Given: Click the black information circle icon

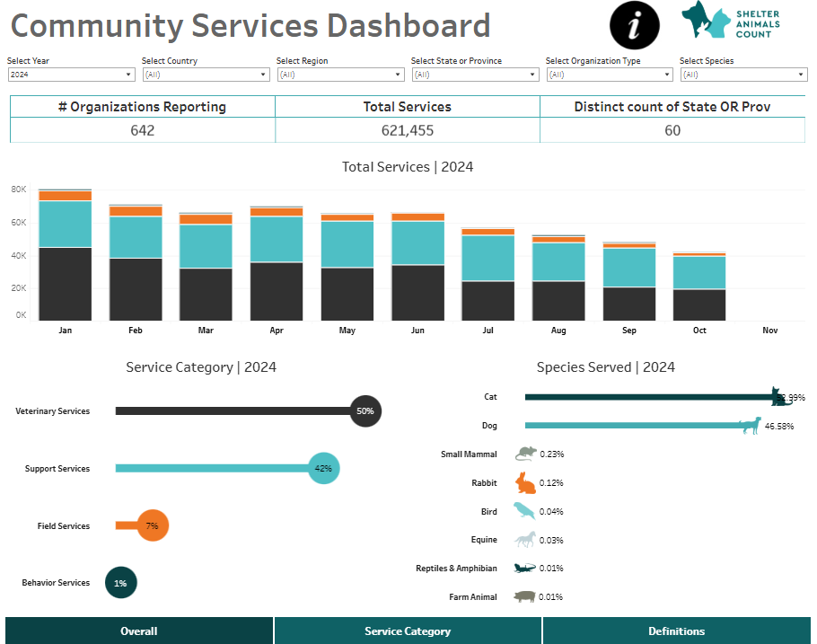Looking at the screenshot, I should click(x=635, y=25).
